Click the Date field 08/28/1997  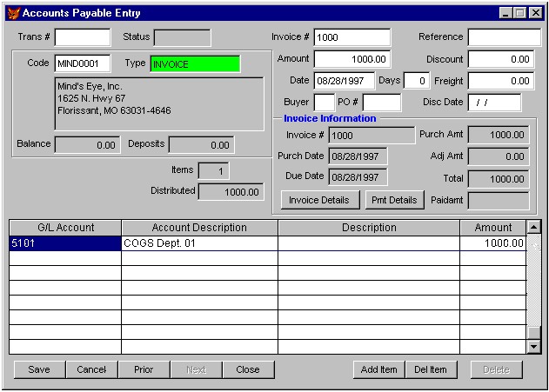(344, 81)
